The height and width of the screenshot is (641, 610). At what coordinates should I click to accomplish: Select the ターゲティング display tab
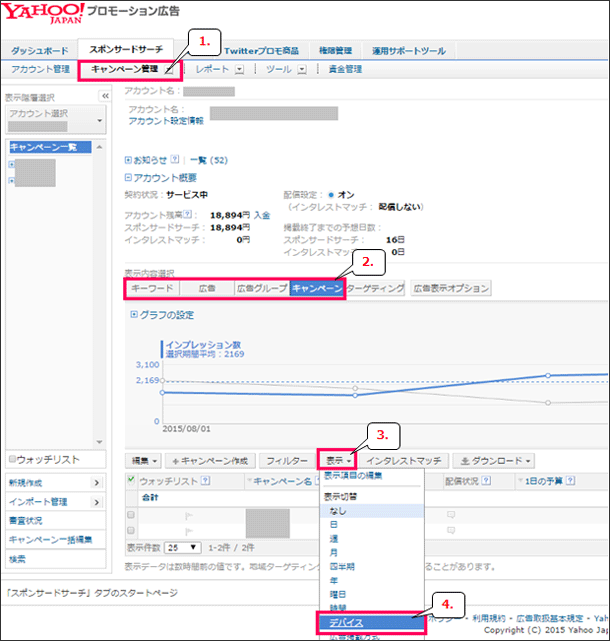(375, 288)
